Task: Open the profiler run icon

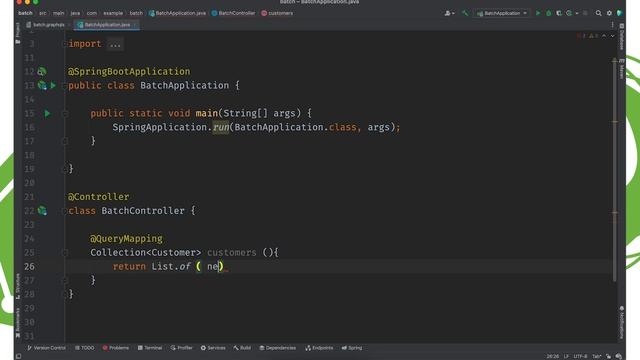Action: tap(569, 13)
